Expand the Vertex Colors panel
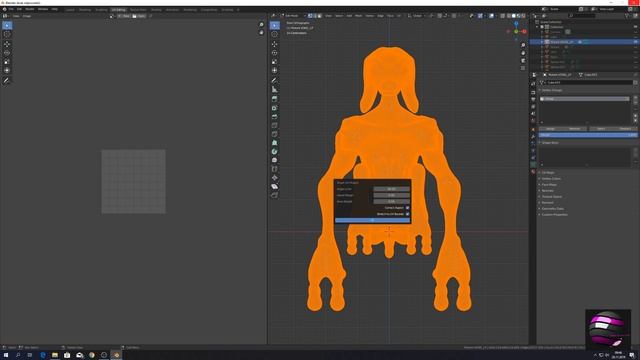Screen dimensions: 640x360 [551, 179]
